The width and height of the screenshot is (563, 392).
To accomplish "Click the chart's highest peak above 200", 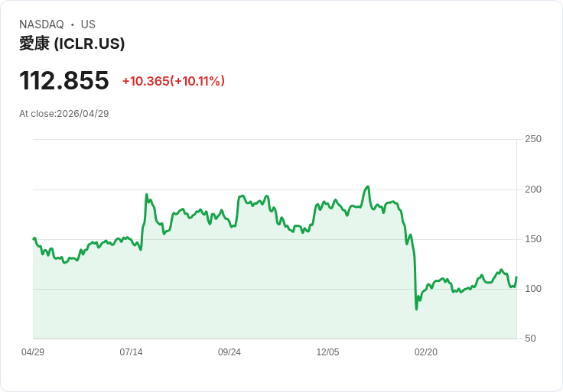I will coord(367,186).
